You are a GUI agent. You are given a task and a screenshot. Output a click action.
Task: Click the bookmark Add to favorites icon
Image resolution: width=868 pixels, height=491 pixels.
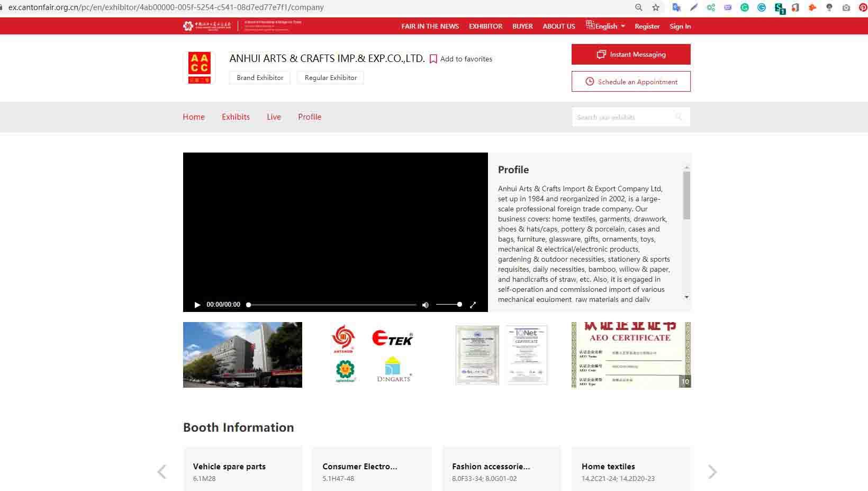433,59
